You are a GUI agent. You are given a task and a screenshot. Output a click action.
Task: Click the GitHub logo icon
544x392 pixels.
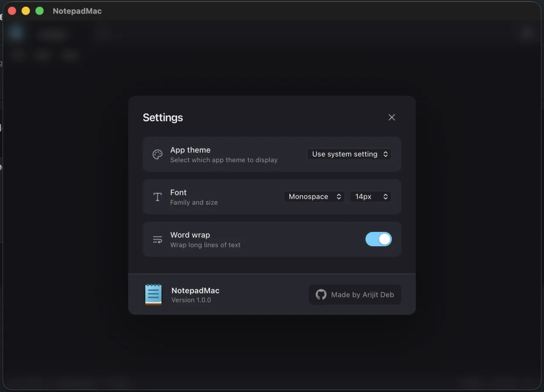click(x=321, y=295)
